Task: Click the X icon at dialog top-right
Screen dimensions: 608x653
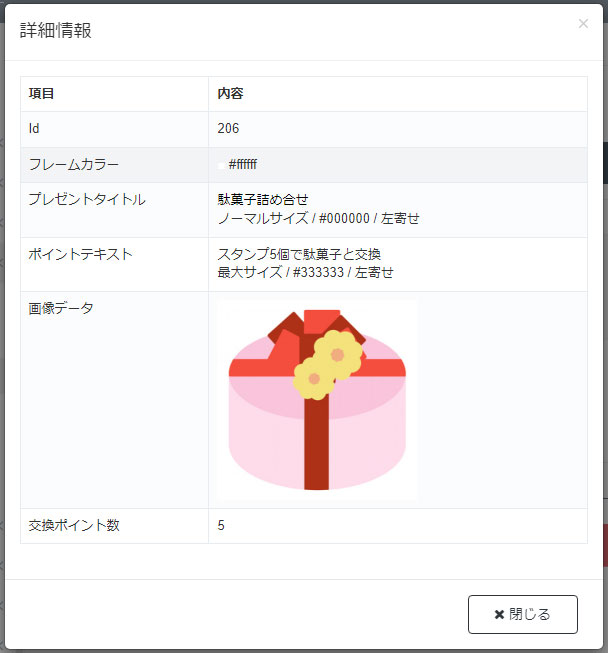Action: pos(583,24)
